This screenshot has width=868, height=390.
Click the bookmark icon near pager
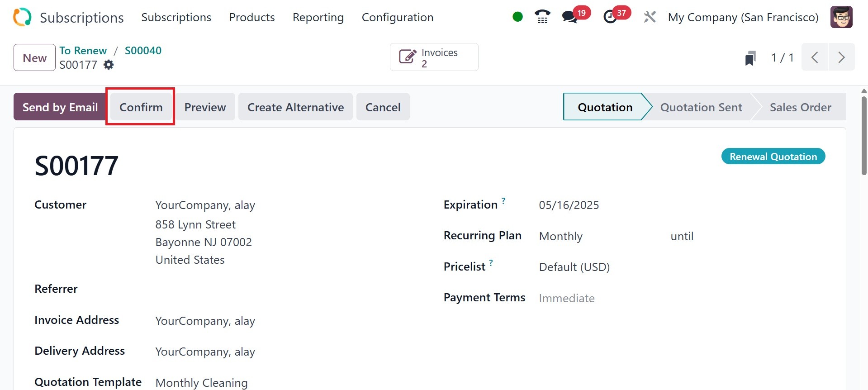click(x=750, y=58)
